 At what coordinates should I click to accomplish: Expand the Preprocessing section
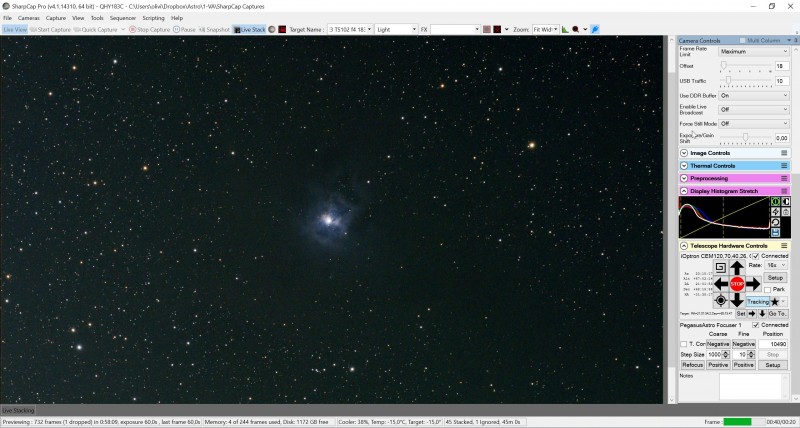coord(684,179)
